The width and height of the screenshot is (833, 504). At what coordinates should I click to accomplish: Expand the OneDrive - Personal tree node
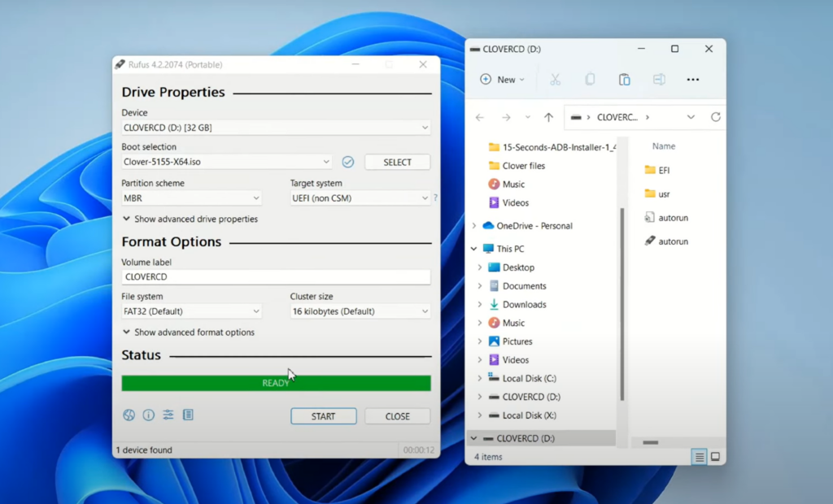coord(474,226)
